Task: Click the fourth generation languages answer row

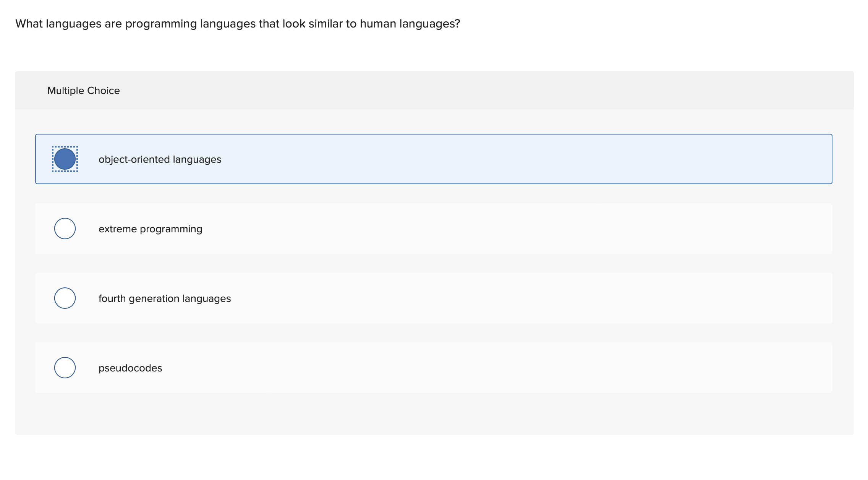Action: tap(433, 298)
